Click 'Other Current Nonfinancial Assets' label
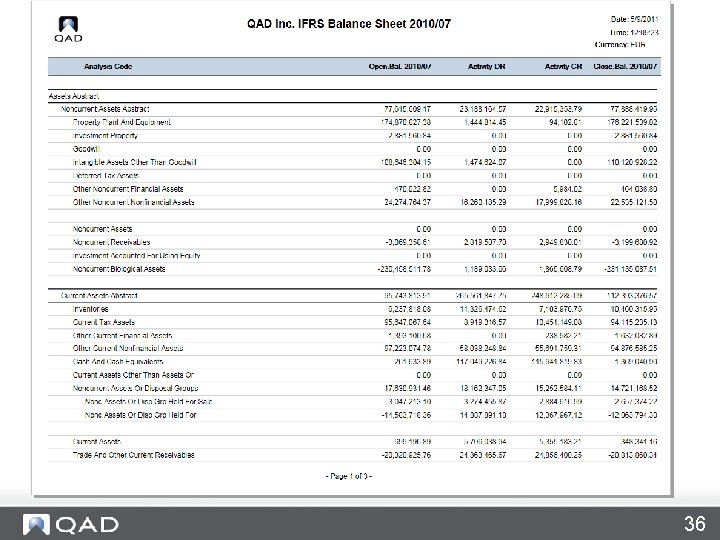The height and width of the screenshot is (540, 720). pos(128,349)
